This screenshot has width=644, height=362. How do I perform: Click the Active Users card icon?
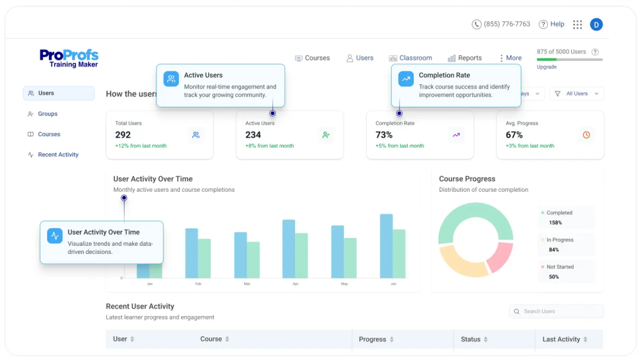click(x=326, y=134)
